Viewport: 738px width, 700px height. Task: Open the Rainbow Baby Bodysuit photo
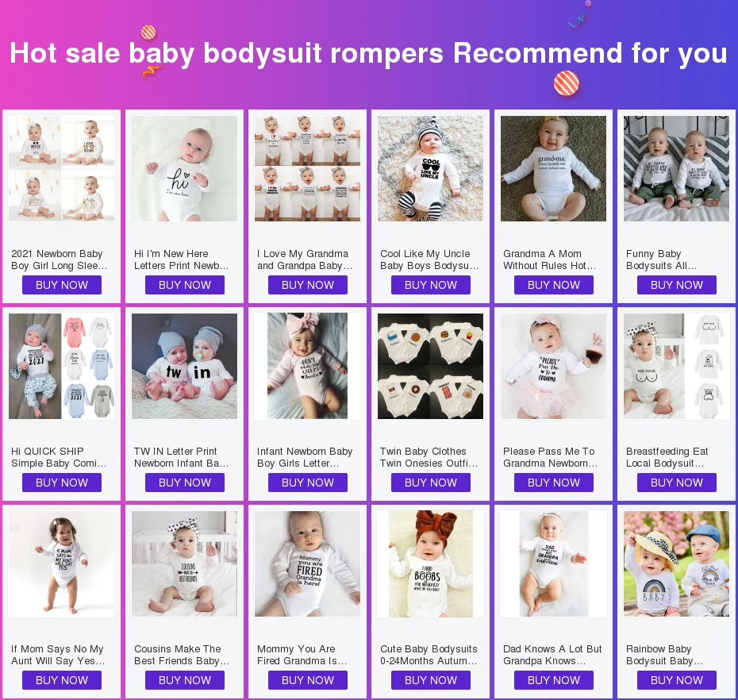click(676, 564)
